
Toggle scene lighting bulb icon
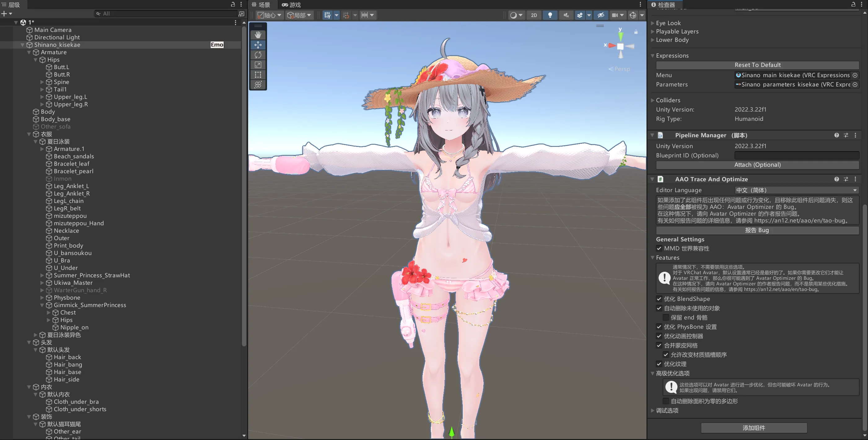(x=550, y=15)
